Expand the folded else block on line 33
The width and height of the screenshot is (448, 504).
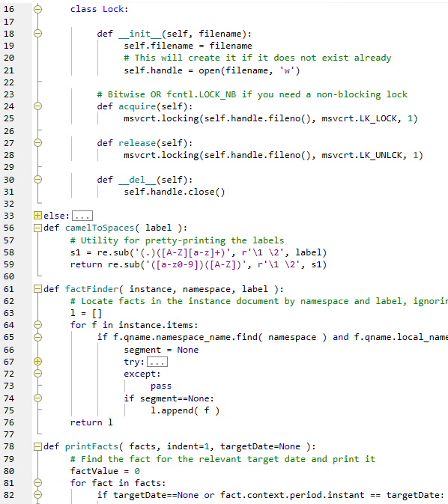38,216
